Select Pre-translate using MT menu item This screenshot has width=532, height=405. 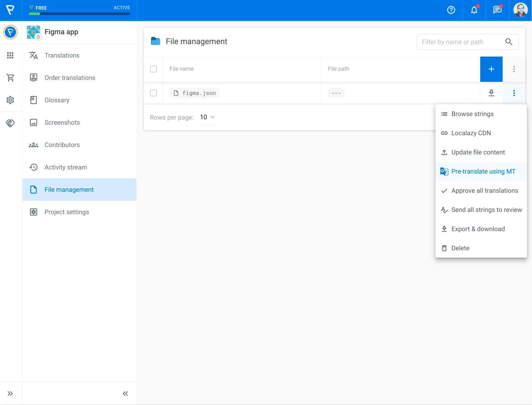[483, 172]
